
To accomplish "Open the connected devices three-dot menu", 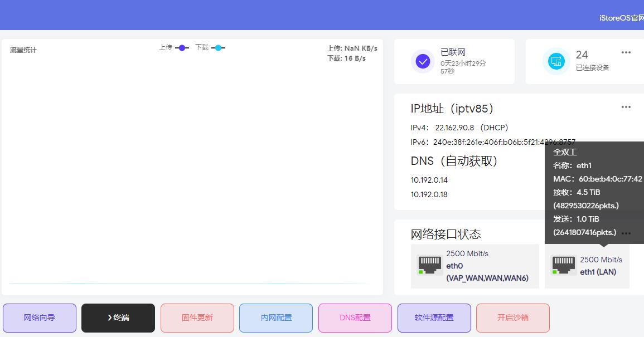I will [x=626, y=52].
